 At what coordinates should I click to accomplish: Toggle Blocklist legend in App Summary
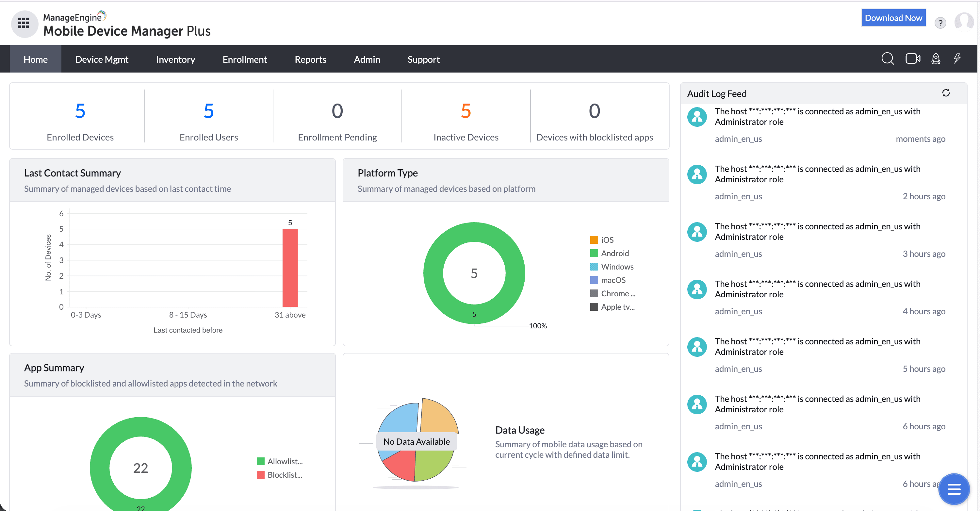pyautogui.click(x=284, y=474)
